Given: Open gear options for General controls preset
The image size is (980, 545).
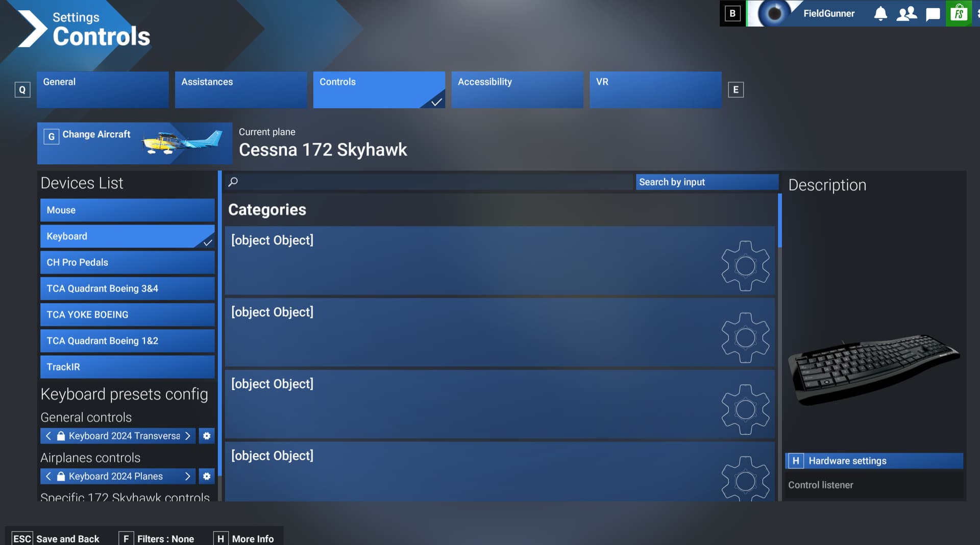Looking at the screenshot, I should pos(207,436).
